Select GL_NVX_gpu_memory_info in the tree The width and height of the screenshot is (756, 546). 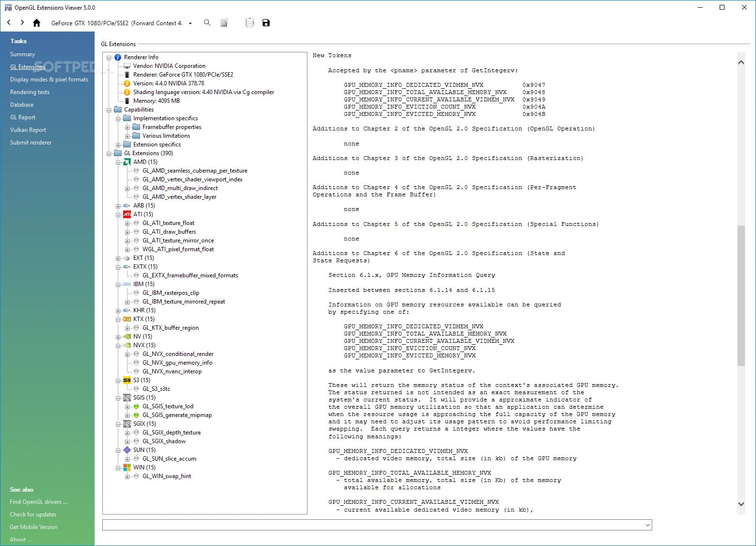pos(177,363)
